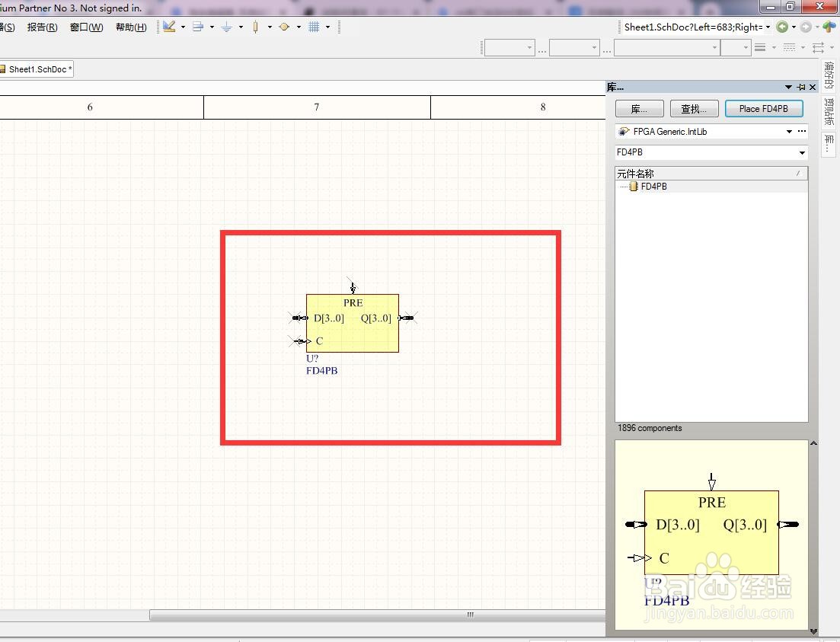Viewport: 840px width, 642px height.
Task: Open the home page icon
Action: tap(829, 27)
